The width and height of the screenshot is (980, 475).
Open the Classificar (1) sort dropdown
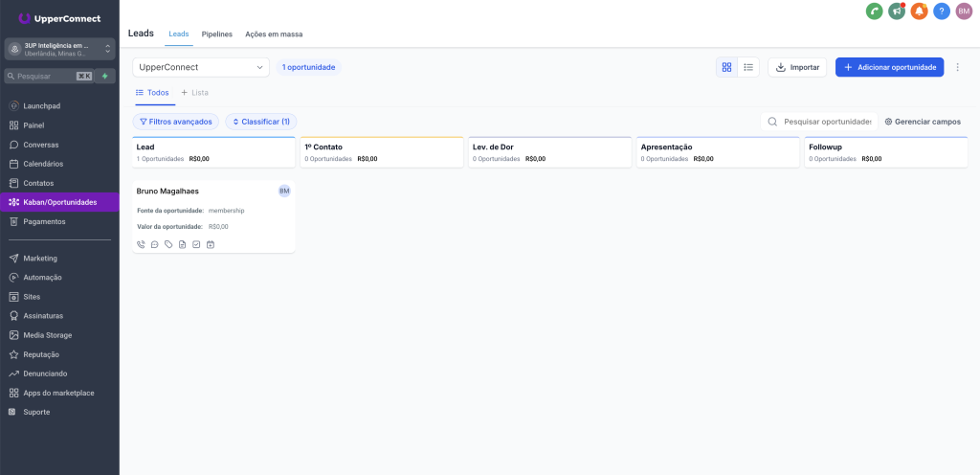[x=261, y=122]
